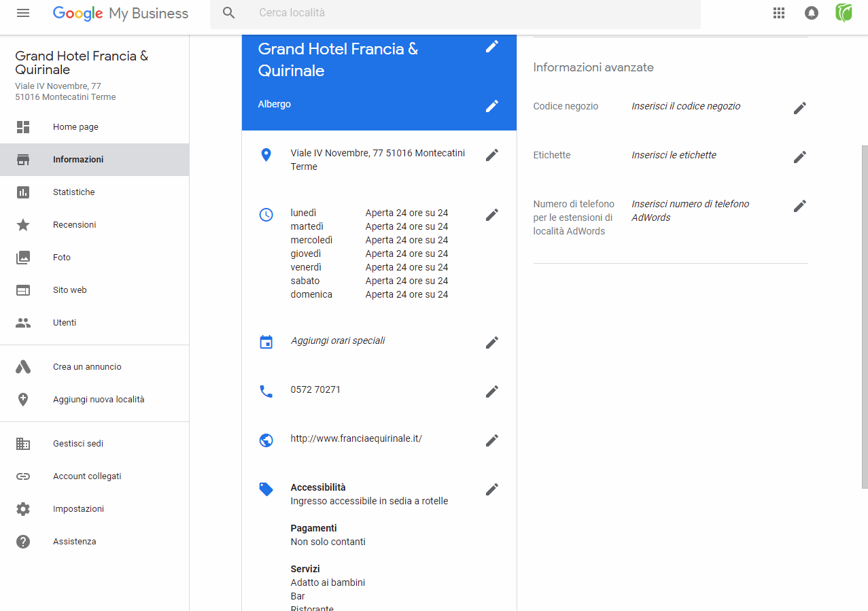Edit the Albergo category pencil
868x611 pixels.
[492, 106]
